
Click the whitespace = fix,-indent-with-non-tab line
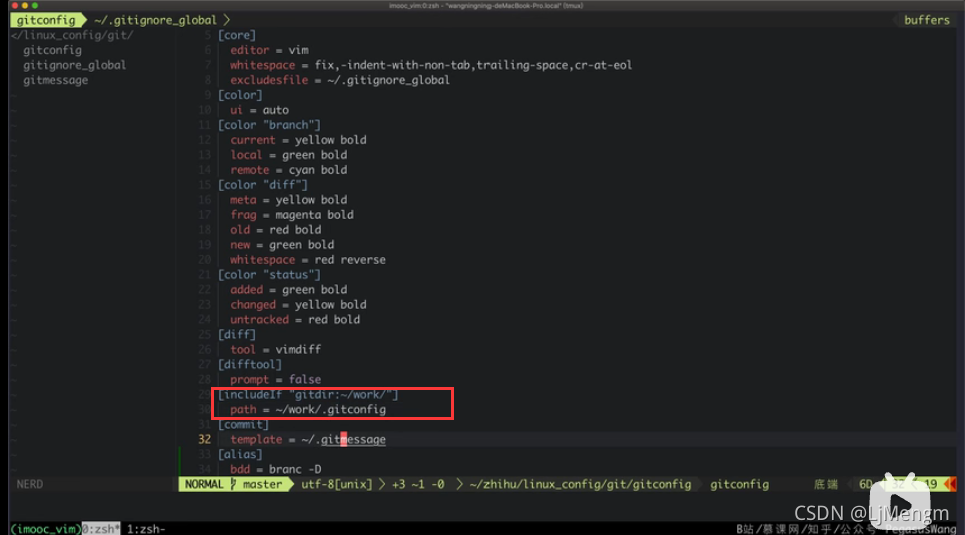tap(431, 65)
